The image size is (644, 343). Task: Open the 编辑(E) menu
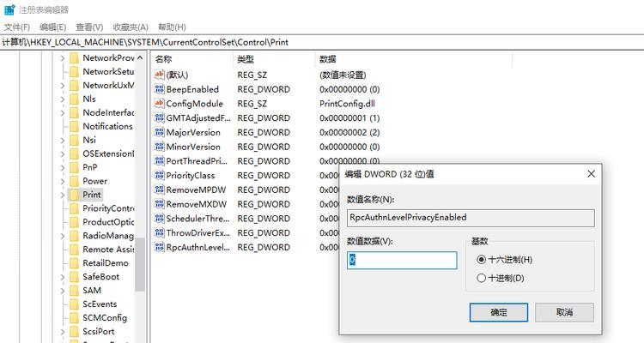[52, 27]
